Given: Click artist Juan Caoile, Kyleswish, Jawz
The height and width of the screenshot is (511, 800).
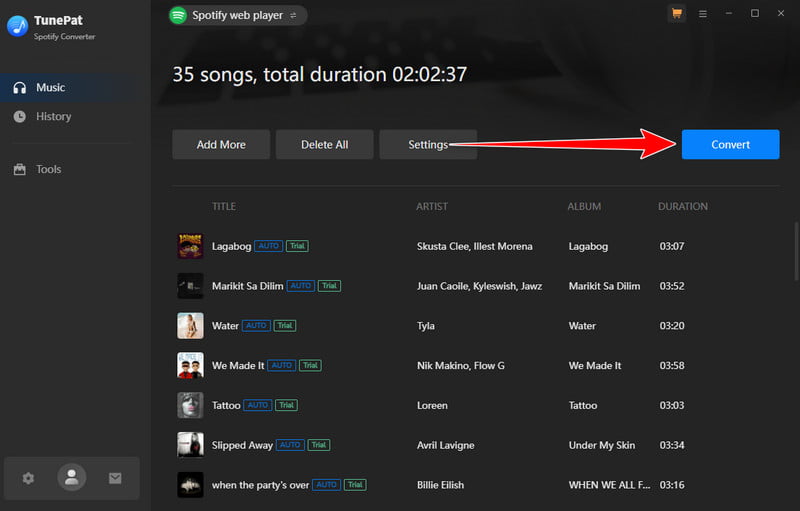Looking at the screenshot, I should pos(479,286).
